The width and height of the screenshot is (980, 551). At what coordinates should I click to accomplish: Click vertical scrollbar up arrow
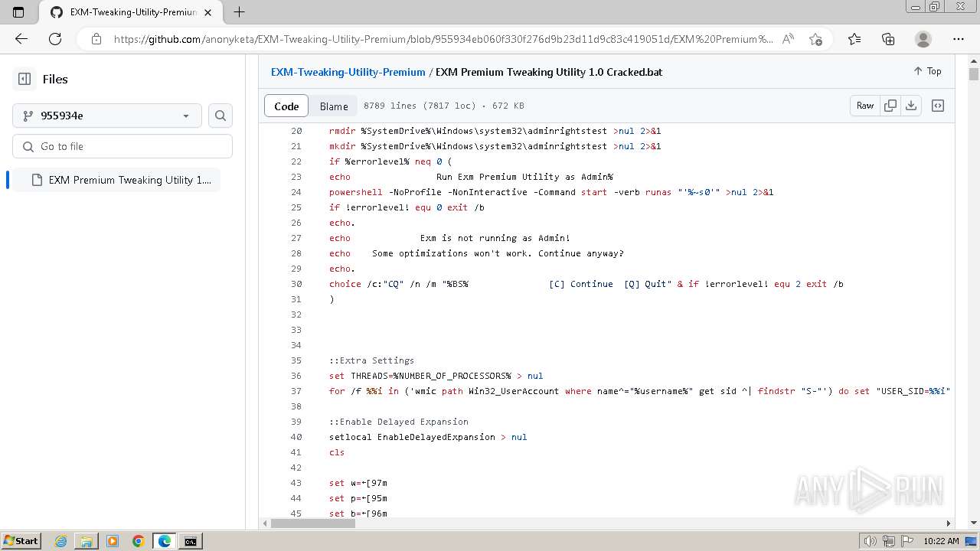point(974,60)
